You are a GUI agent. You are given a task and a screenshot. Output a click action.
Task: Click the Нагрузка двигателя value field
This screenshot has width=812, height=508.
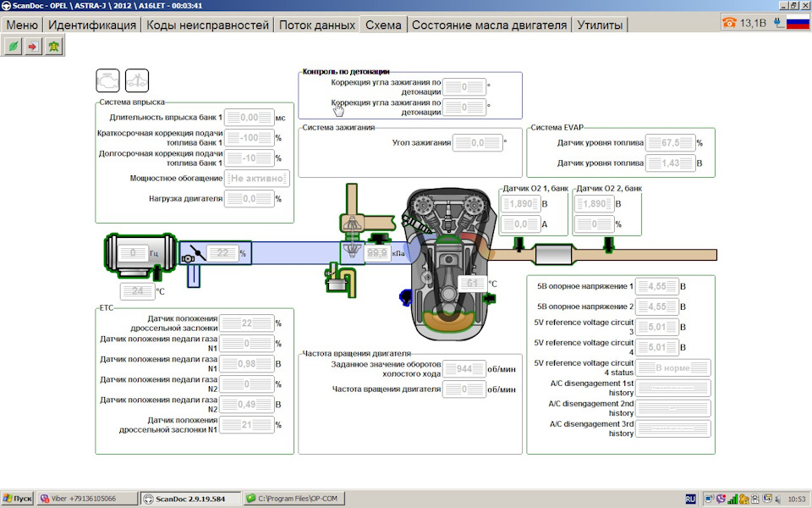pos(249,198)
